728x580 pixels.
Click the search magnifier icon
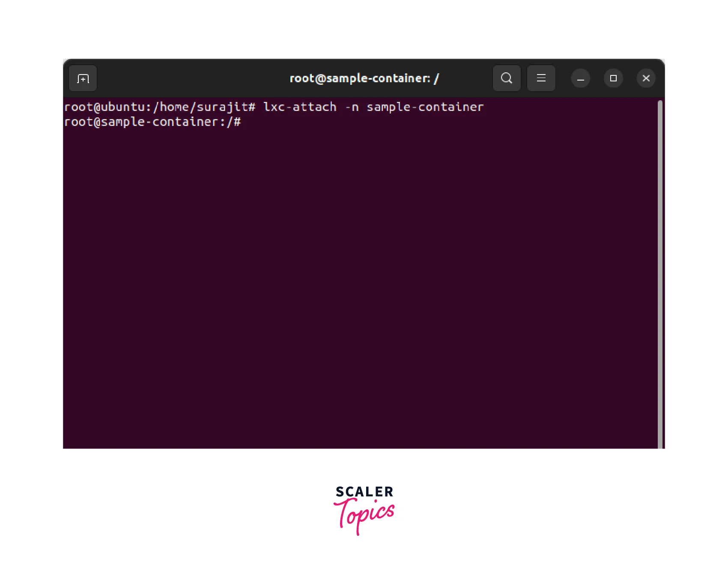point(507,78)
